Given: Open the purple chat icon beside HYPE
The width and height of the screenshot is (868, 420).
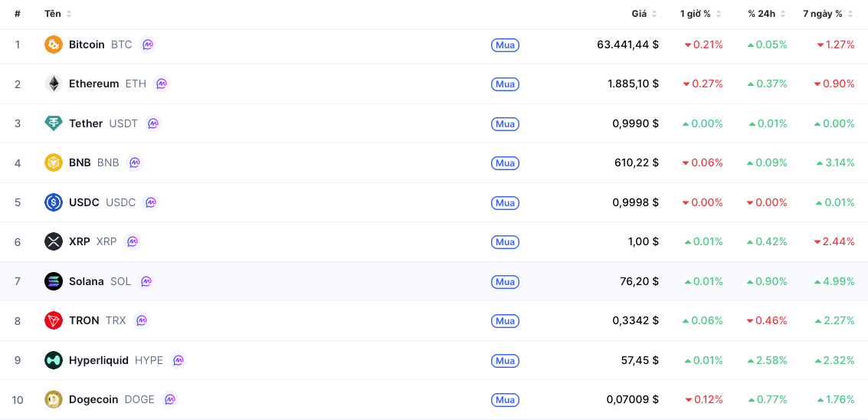Looking at the screenshot, I should click(179, 360).
